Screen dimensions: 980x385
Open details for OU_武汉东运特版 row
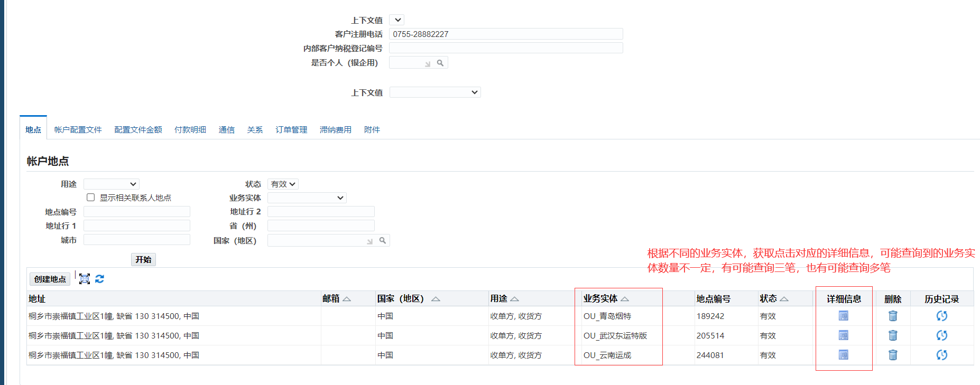click(x=843, y=335)
